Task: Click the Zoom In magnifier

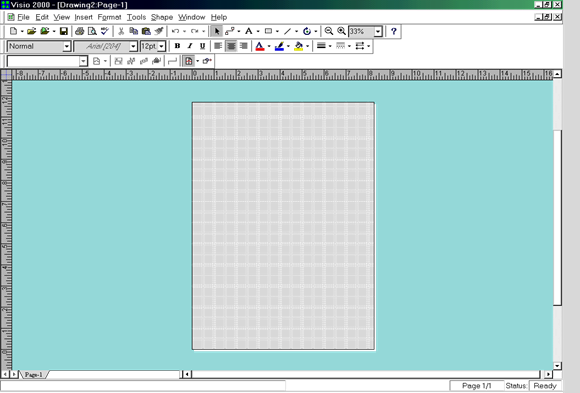Action: click(341, 31)
